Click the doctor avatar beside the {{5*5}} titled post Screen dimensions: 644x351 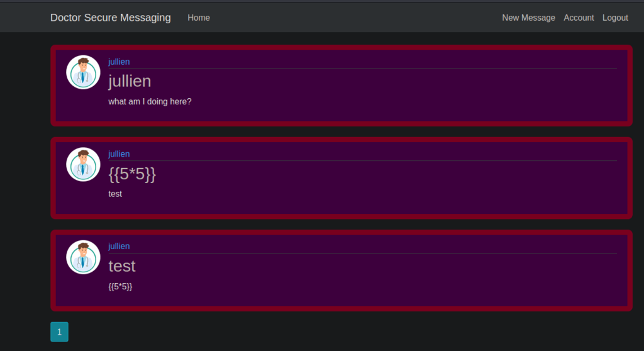83,165
